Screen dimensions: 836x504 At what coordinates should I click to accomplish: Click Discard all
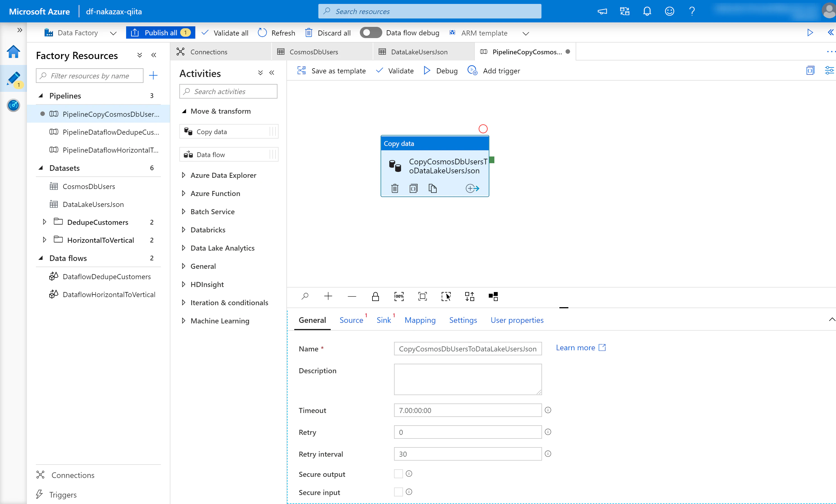[x=328, y=33]
